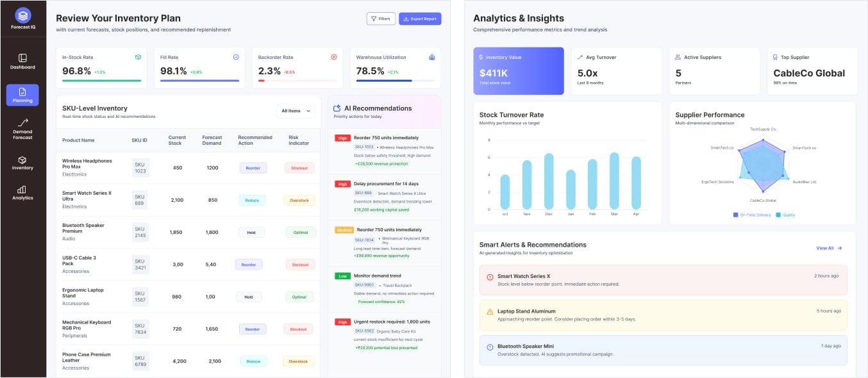Click the On-Time Delivery legend swatch

[736, 215]
